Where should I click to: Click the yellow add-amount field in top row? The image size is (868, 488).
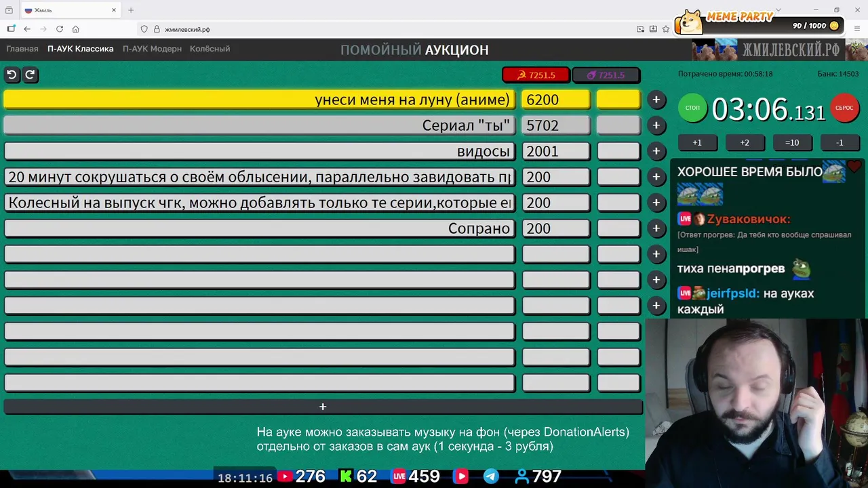click(x=618, y=100)
